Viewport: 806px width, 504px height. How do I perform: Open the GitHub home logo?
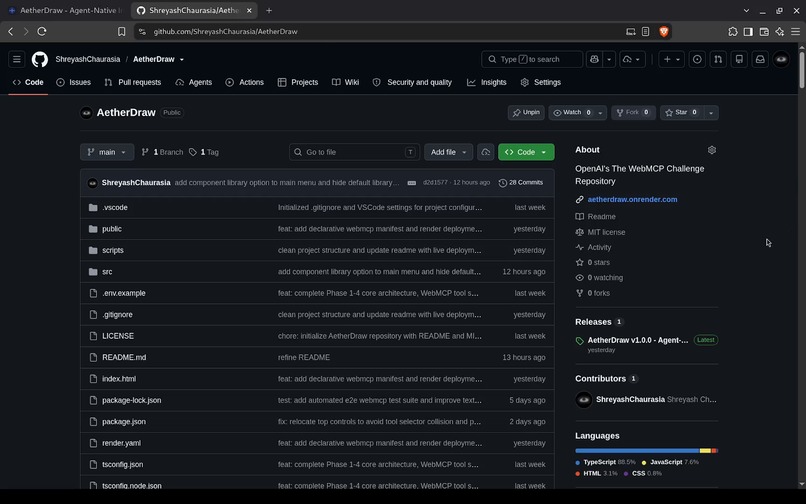point(40,59)
